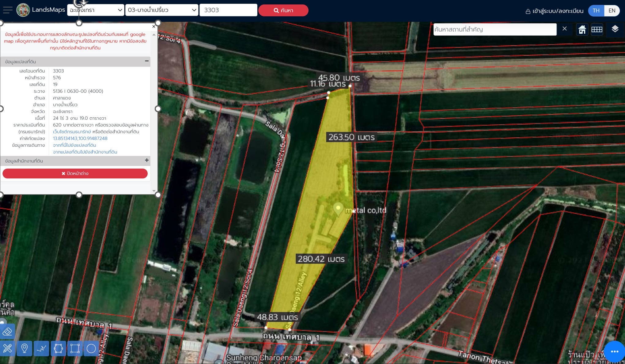The image size is (625, 364).
Task: Select the circle drawing tool
Action: (x=91, y=348)
